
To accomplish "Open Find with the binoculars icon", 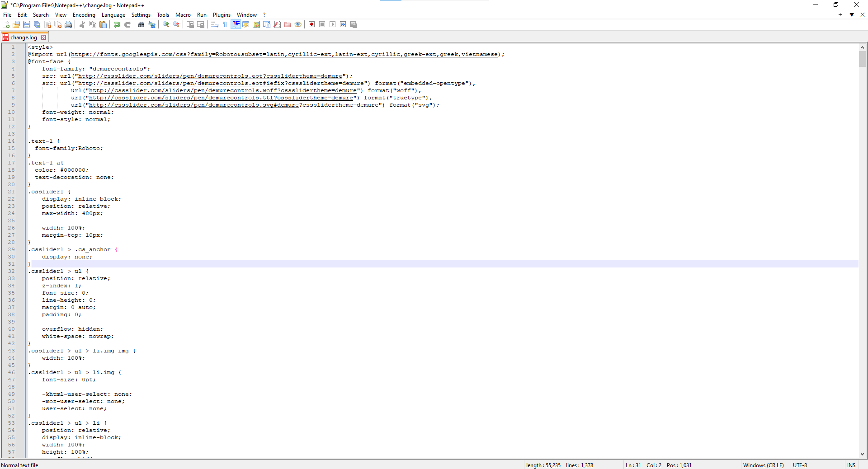I will [141, 24].
